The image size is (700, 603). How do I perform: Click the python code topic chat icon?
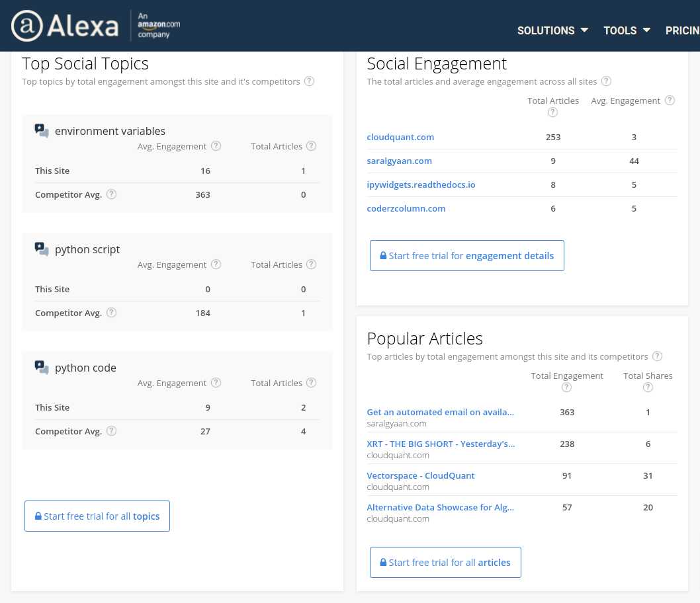[x=42, y=368]
